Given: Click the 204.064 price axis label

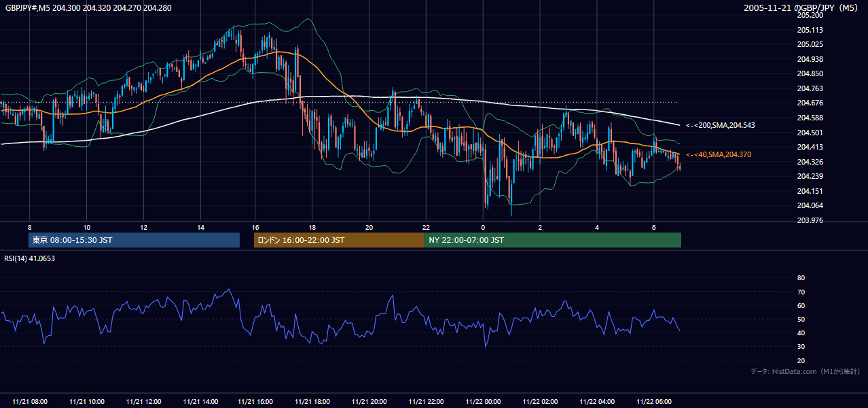Looking at the screenshot, I should [x=810, y=206].
